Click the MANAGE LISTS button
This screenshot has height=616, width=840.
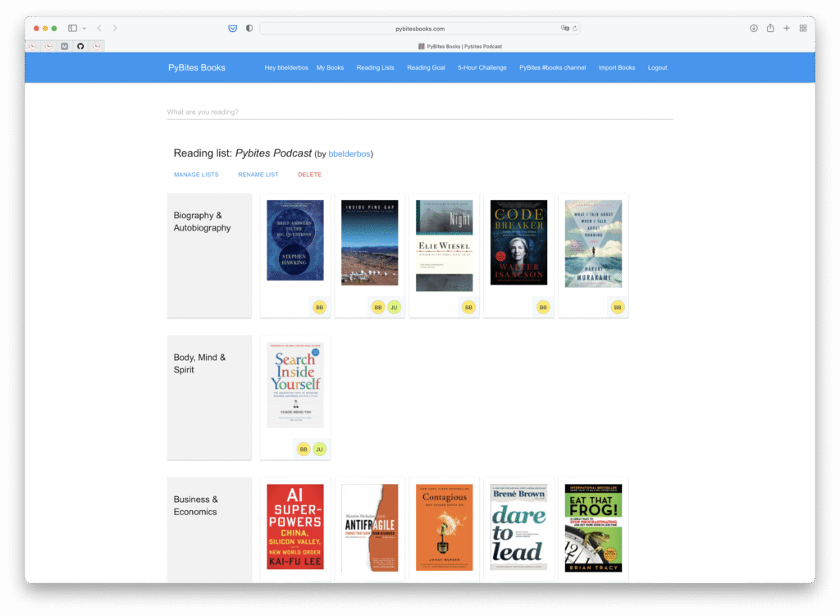196,175
